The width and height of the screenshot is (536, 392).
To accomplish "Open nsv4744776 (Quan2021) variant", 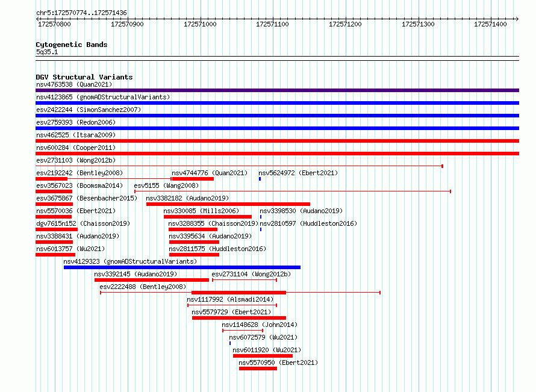I will (210, 173).
